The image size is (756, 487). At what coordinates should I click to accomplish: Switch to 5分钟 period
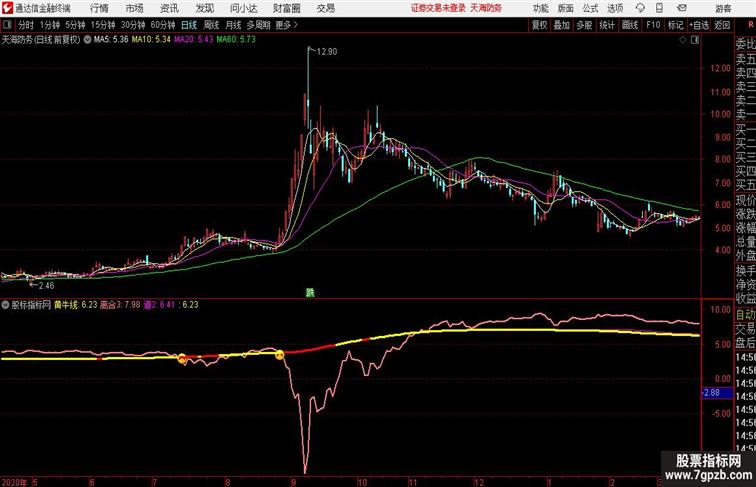pyautogui.click(x=75, y=25)
